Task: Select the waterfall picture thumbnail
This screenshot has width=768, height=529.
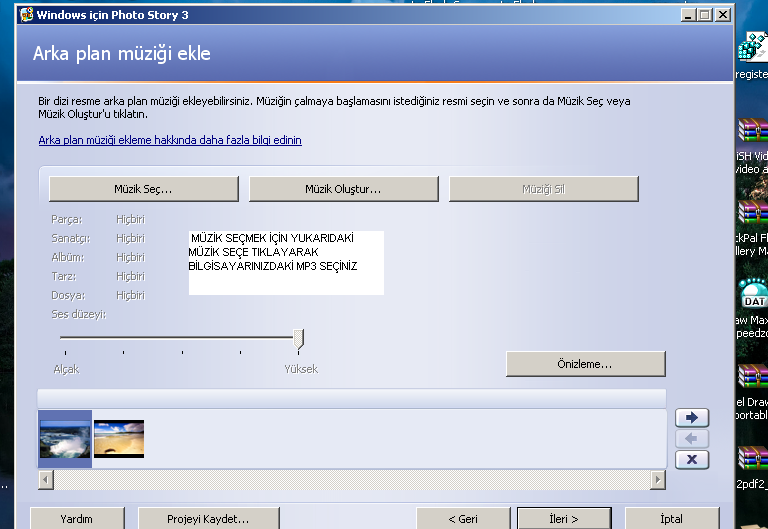Action: [65, 439]
